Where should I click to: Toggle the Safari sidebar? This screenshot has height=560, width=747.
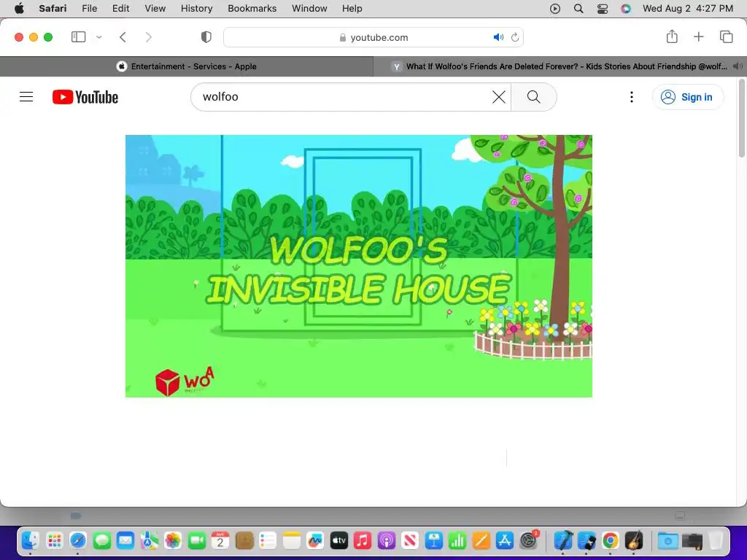click(78, 37)
